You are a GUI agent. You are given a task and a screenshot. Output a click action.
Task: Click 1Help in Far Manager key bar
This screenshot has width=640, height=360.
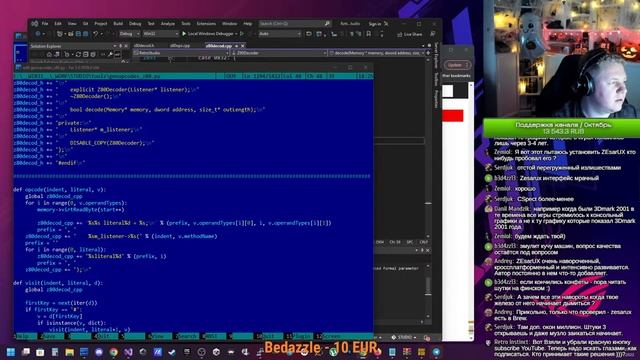pos(26,336)
